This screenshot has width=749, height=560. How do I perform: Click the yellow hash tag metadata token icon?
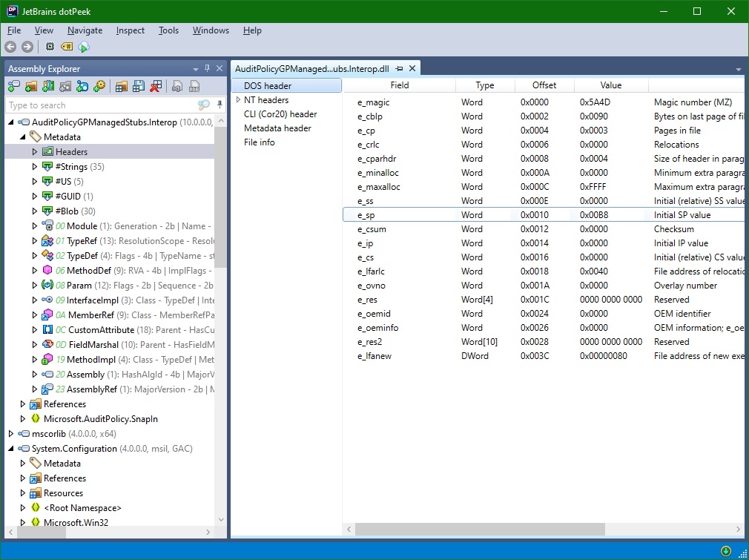click(67, 46)
